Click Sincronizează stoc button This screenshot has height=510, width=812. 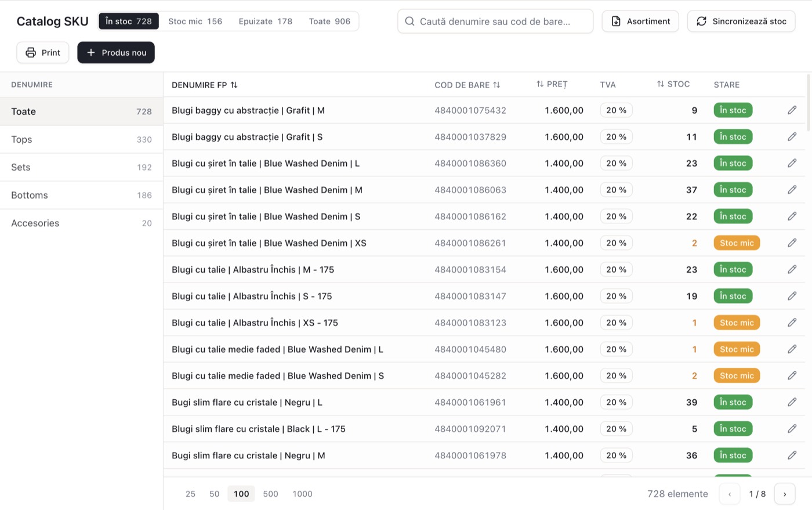click(741, 21)
